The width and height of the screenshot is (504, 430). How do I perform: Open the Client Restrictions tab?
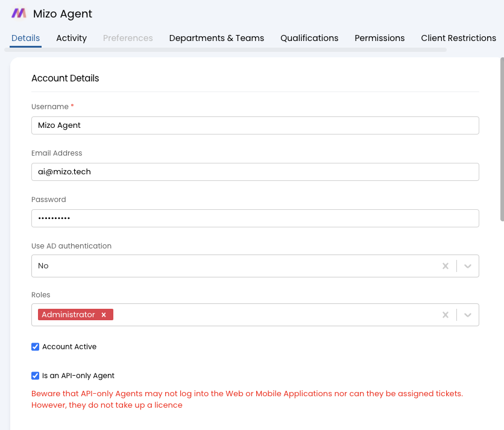(458, 38)
